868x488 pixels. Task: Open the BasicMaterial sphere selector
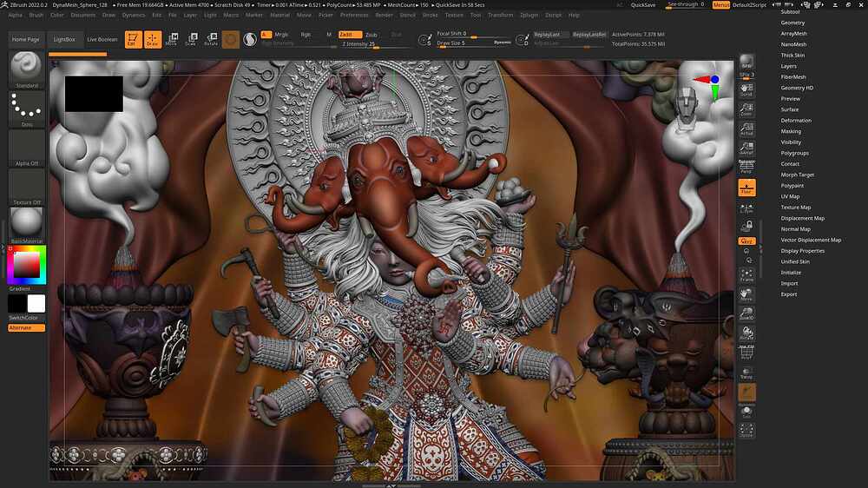click(27, 225)
